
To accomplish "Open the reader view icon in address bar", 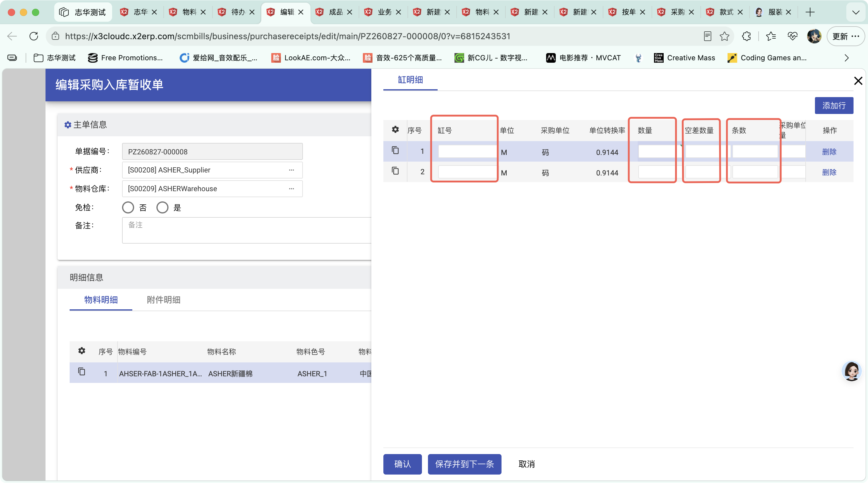I will click(707, 36).
